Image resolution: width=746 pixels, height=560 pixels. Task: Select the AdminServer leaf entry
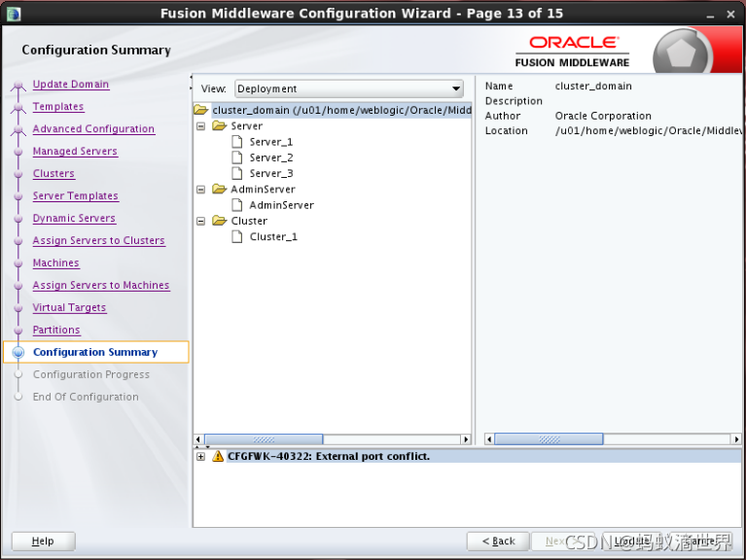pos(282,205)
